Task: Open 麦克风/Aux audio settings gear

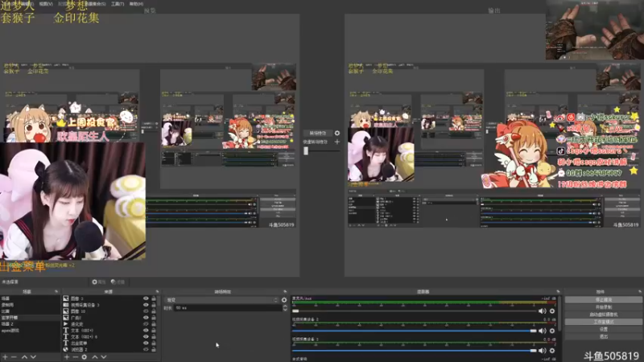Action: pyautogui.click(x=552, y=311)
